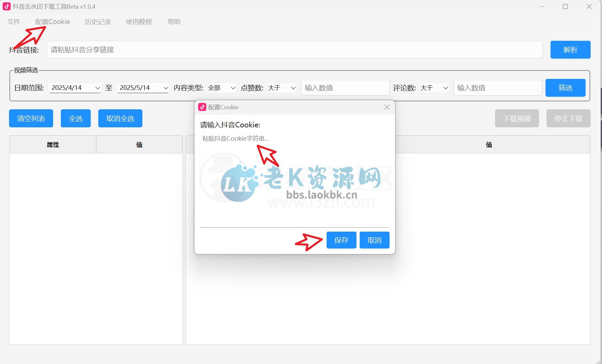Click the app icon in dialog title bar
Image resolution: width=602 pixels, height=364 pixels.
pos(202,107)
